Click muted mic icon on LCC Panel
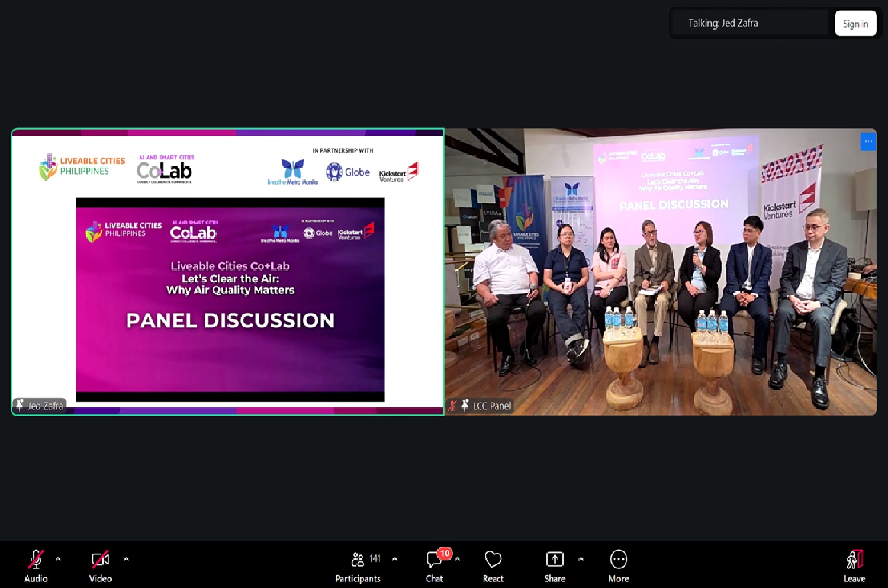The image size is (888, 588). [x=452, y=406]
